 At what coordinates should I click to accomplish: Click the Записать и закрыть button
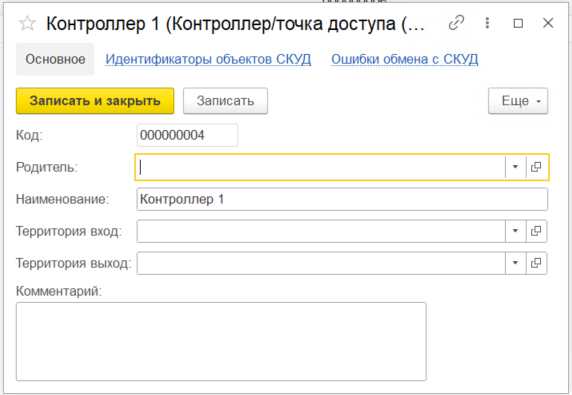pos(95,101)
